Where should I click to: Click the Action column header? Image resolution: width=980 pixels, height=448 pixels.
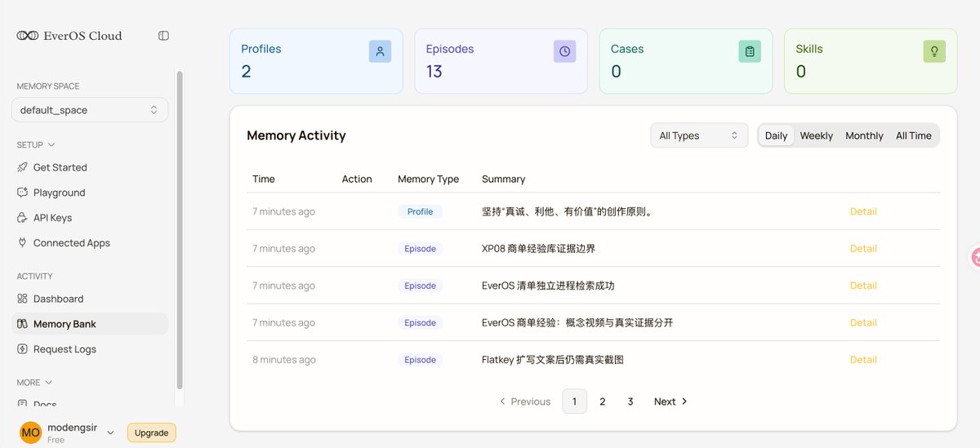pyautogui.click(x=357, y=179)
